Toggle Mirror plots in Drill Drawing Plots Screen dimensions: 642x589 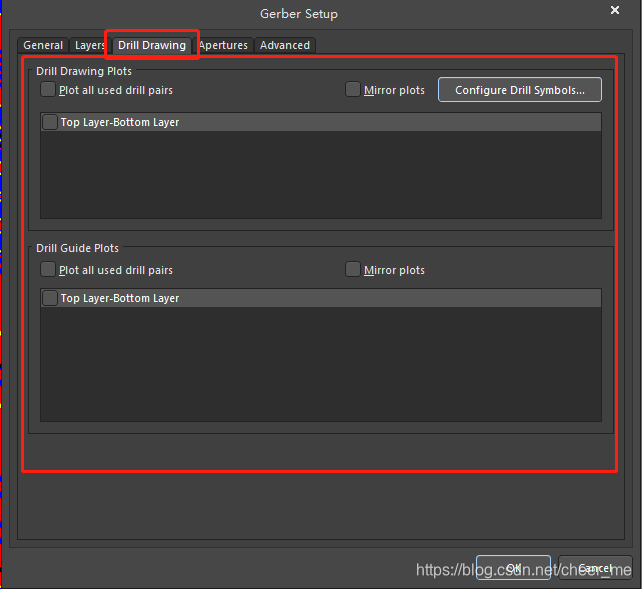click(x=353, y=90)
